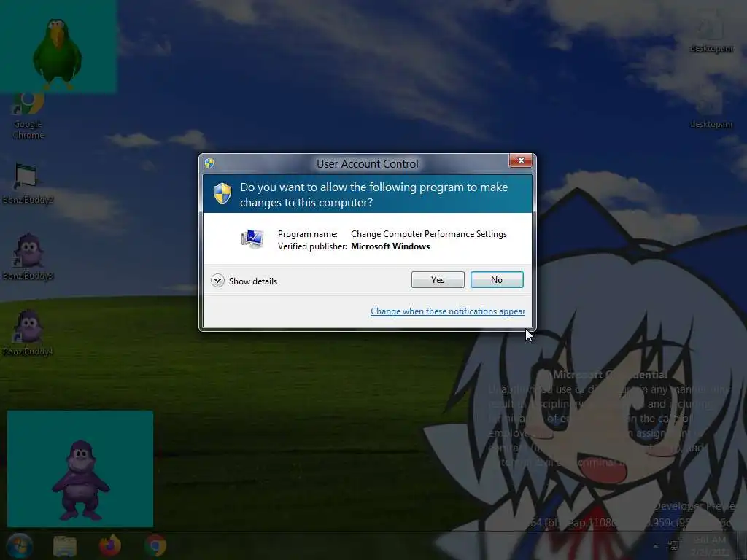Open Change when these notifications appear link

point(447,311)
